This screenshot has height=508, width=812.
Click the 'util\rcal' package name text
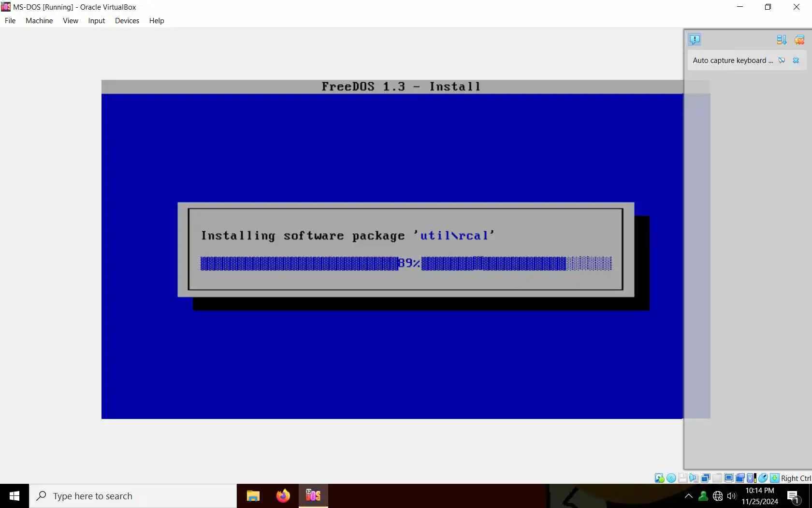tap(454, 236)
